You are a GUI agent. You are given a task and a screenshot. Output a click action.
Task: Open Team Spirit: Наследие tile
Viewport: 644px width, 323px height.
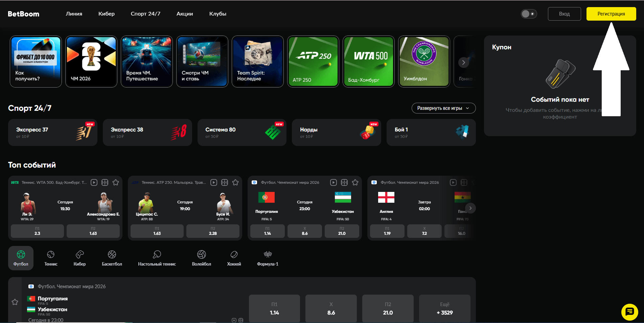258,61
